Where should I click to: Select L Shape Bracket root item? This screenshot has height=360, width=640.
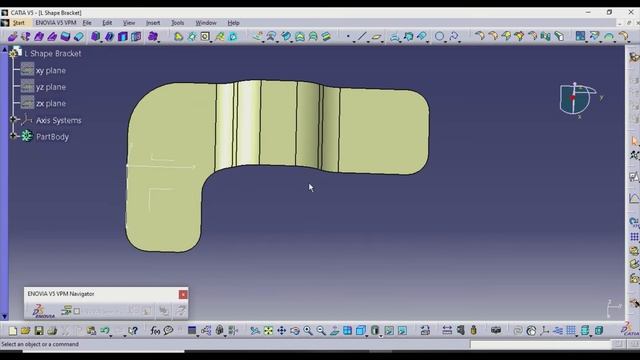click(x=53, y=53)
